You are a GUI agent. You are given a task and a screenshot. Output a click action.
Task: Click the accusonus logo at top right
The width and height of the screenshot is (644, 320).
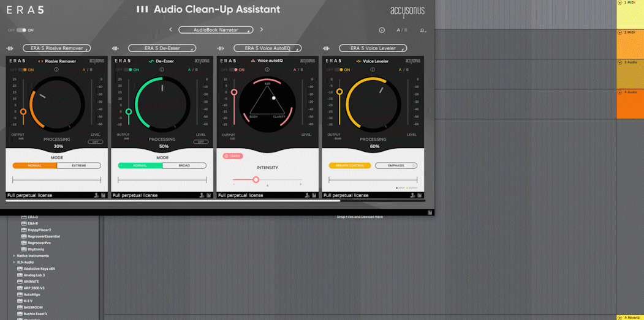pos(407,12)
